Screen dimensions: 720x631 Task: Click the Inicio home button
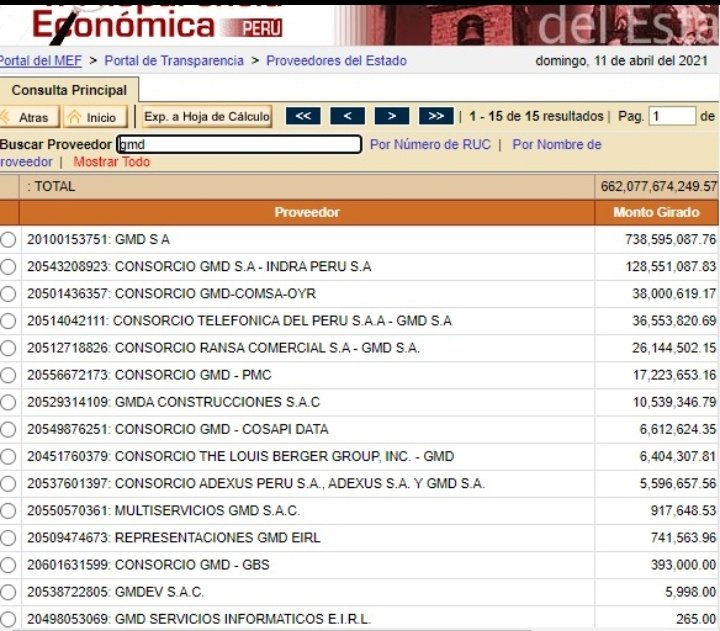click(96, 117)
